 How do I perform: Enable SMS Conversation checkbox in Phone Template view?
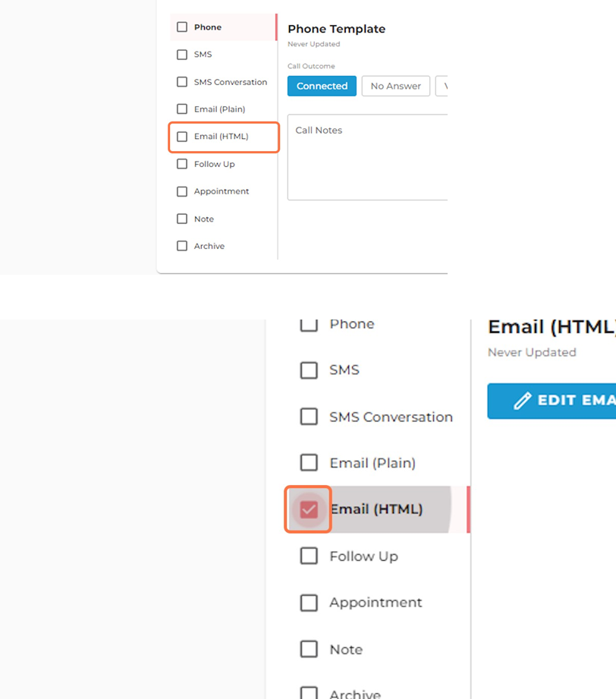(x=182, y=82)
